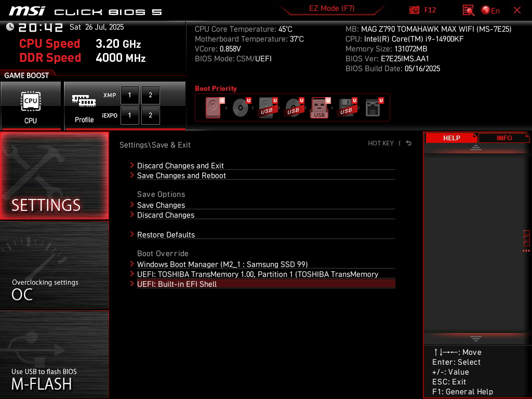Click the GAME BOOST label
This screenshot has height=399, width=532.
tap(26, 75)
